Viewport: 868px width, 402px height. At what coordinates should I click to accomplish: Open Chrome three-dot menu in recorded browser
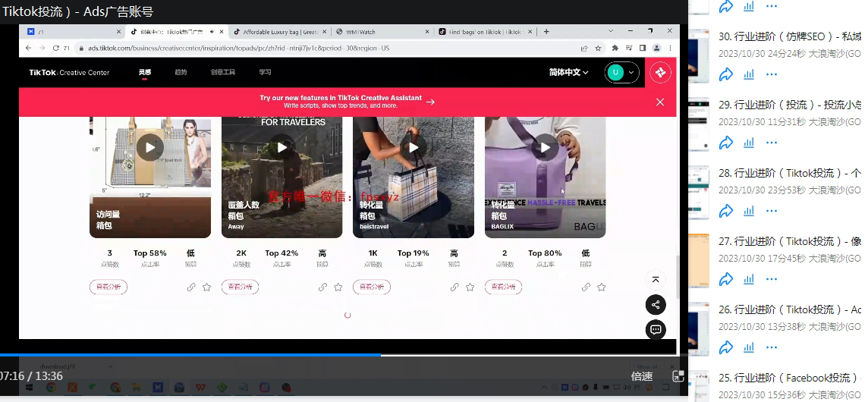pos(671,49)
